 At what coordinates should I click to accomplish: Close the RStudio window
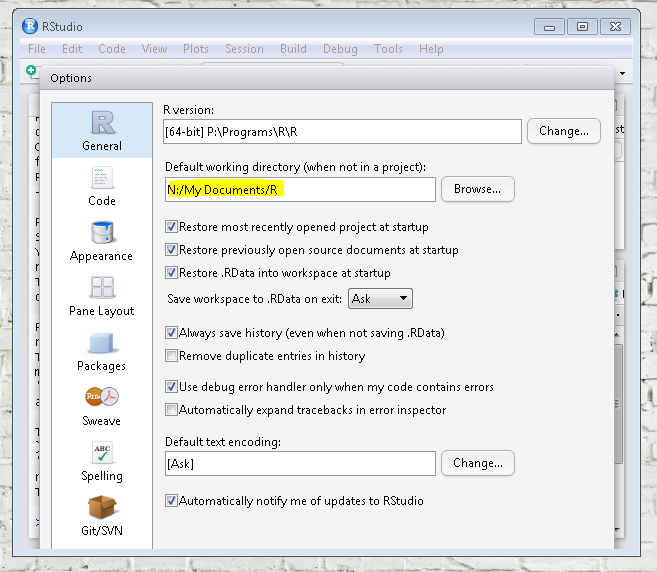pos(615,27)
